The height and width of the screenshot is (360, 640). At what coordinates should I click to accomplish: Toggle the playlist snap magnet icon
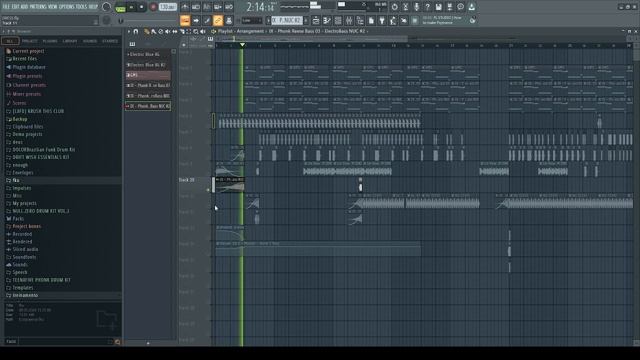(x=136, y=31)
